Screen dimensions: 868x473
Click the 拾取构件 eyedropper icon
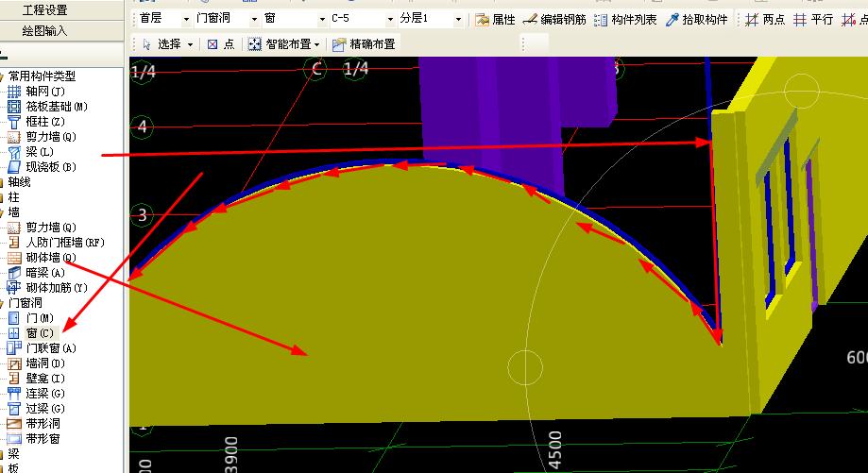tap(672, 20)
